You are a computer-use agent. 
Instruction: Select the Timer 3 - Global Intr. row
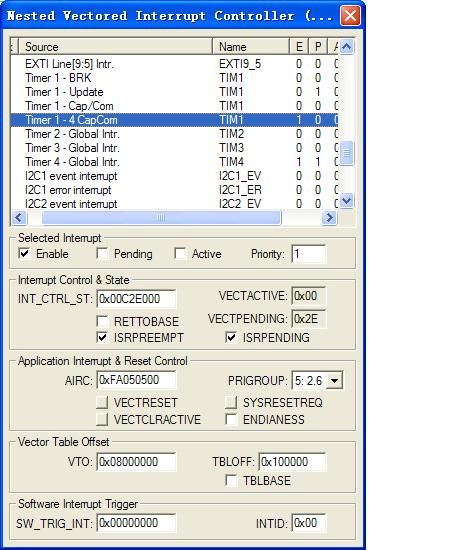click(x=174, y=148)
